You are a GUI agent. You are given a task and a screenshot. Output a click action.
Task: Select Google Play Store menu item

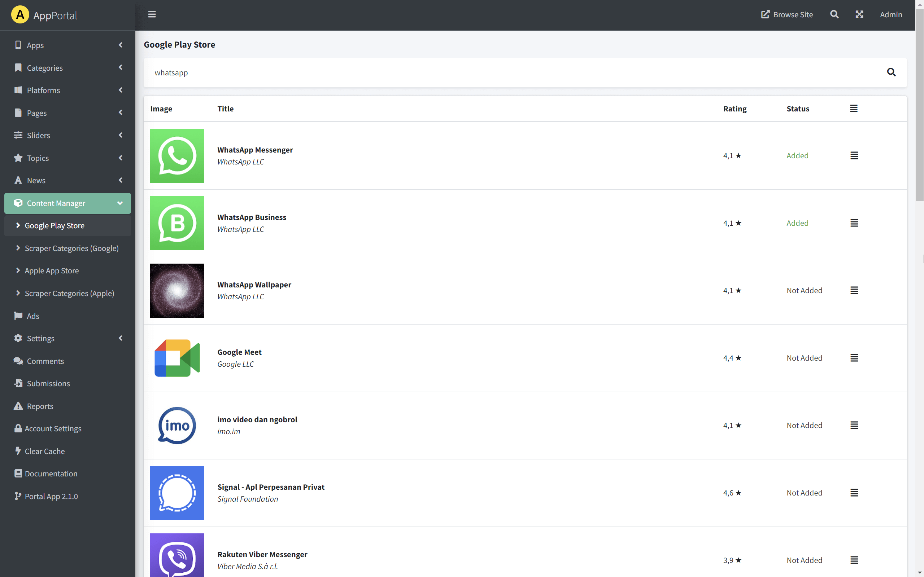click(55, 225)
